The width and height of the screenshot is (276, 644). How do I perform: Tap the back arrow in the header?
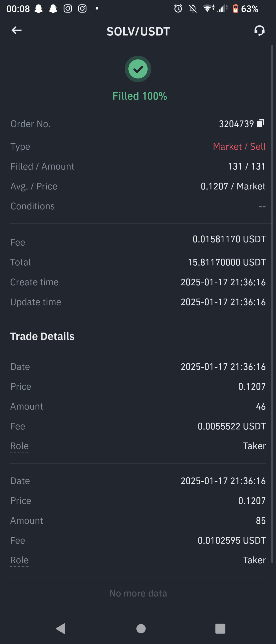[16, 31]
